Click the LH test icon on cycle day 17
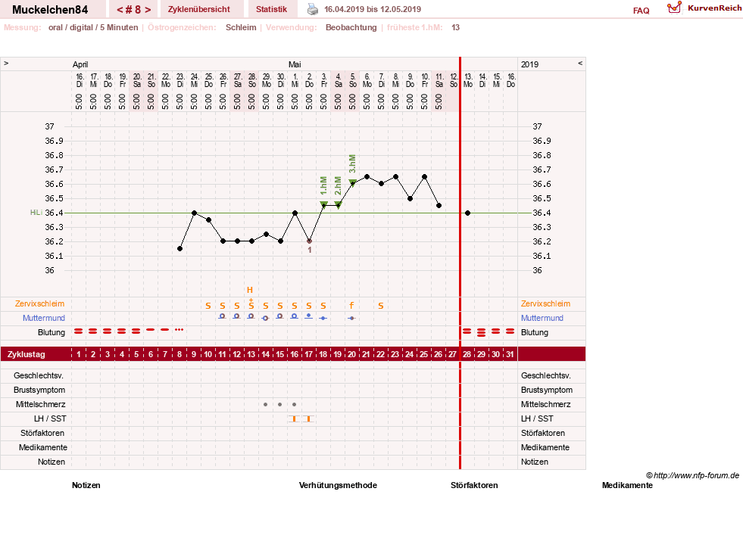The image size is (743, 560). click(309, 419)
